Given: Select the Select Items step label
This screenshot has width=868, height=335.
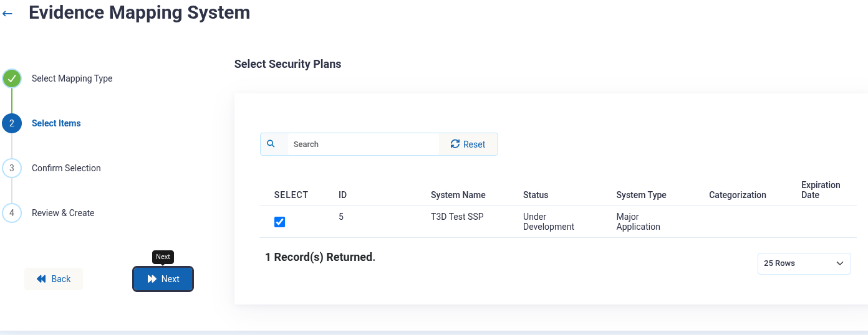Looking at the screenshot, I should click(56, 123).
